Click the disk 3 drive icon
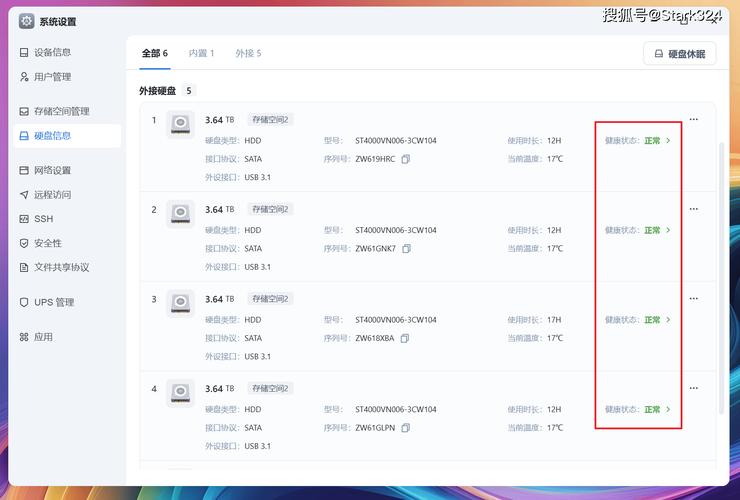Viewport: 740px width, 500px height. pos(180,303)
